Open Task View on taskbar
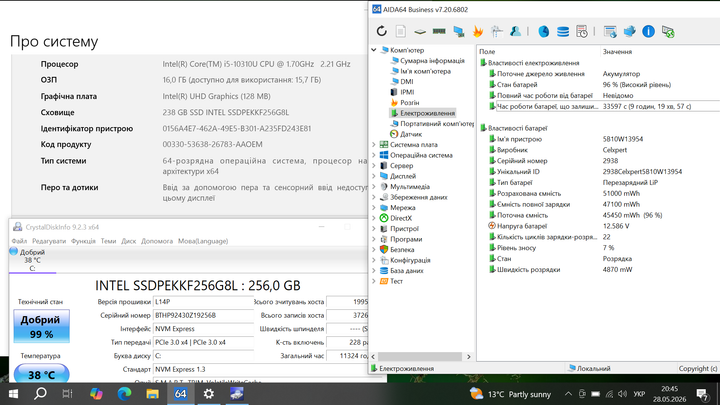This screenshot has width=720, height=405. 68,394
